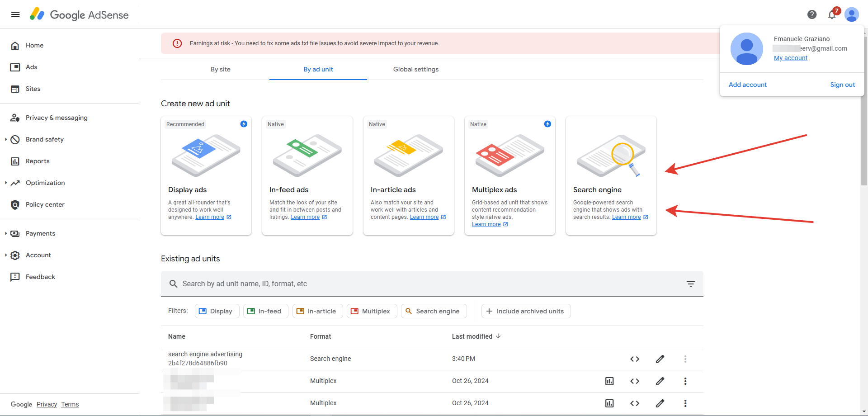Screen dimensions: 868x416
Task: Click the In-feed ads illustration
Action: [x=307, y=155]
